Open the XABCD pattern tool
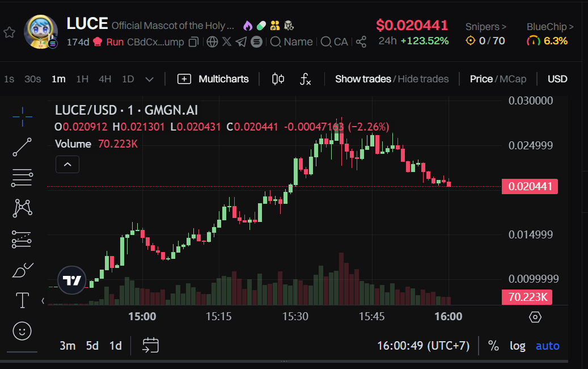This screenshot has width=588, height=369. click(x=22, y=208)
